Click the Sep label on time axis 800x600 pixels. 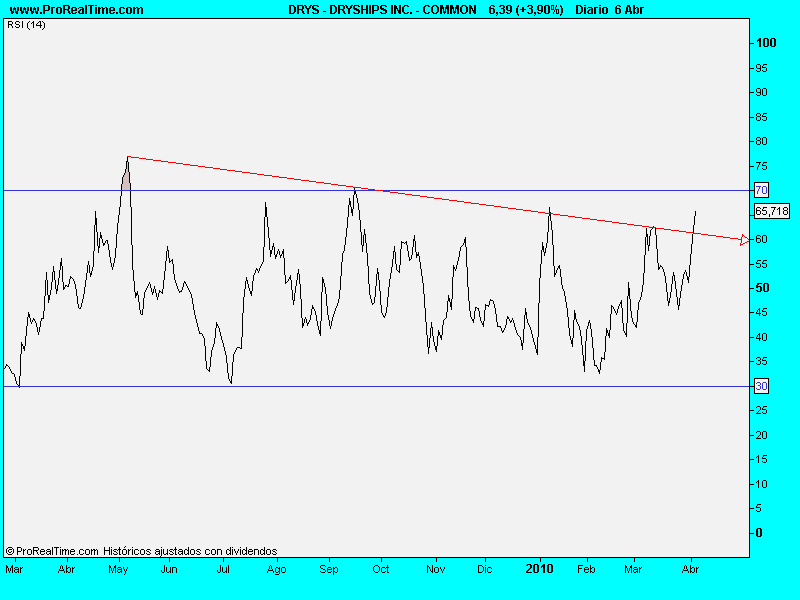click(x=329, y=569)
